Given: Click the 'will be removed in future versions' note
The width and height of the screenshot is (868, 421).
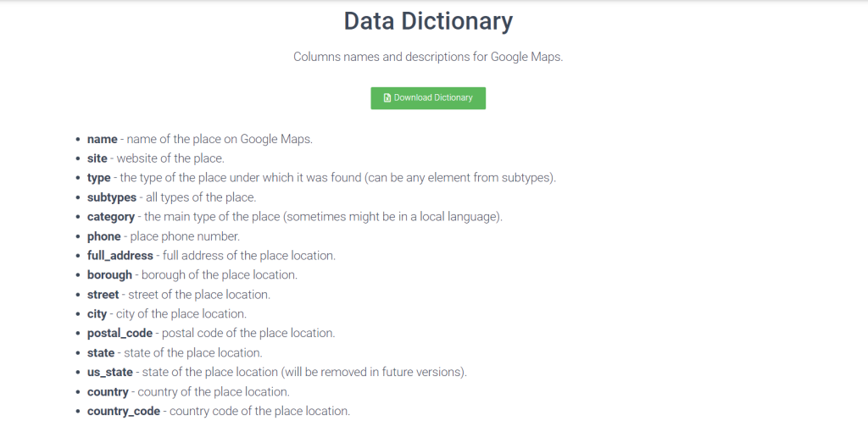Looking at the screenshot, I should [x=374, y=373].
